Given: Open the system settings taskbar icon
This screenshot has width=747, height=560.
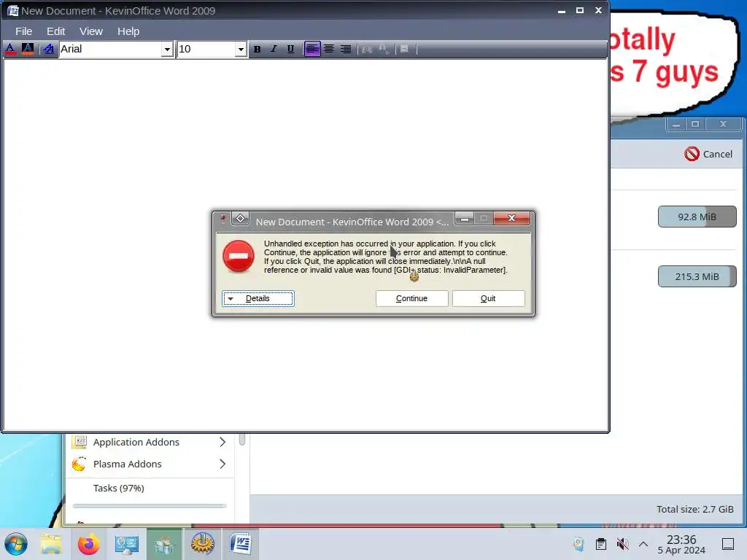Looking at the screenshot, I should (x=126, y=544).
